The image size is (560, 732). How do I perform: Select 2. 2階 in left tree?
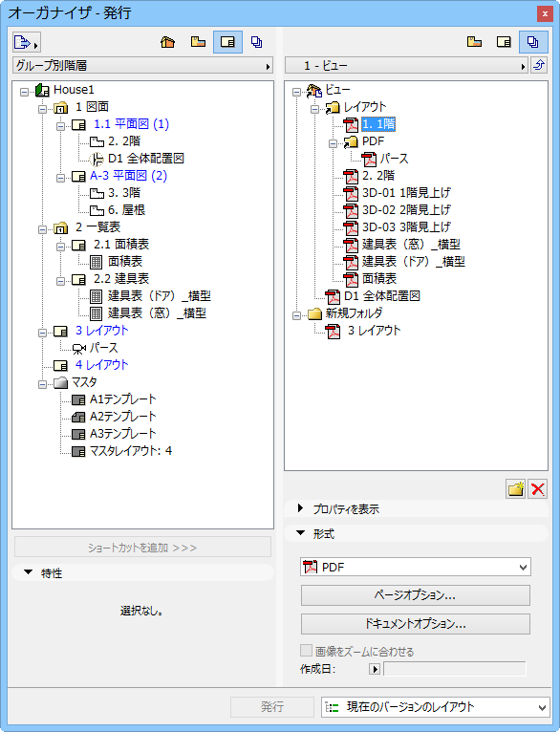(123, 141)
